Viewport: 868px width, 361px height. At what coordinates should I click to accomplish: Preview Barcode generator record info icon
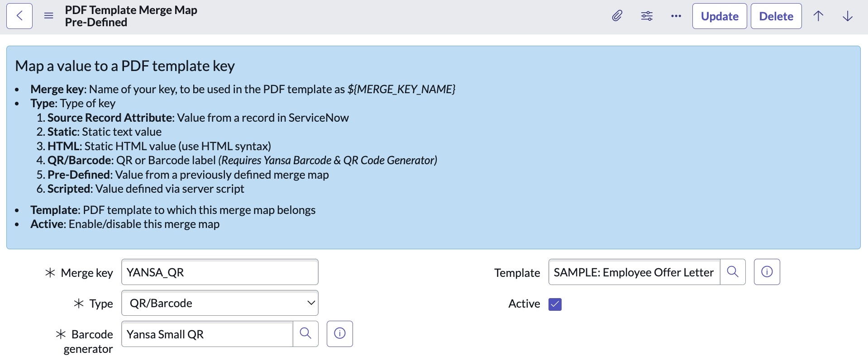pyautogui.click(x=339, y=334)
